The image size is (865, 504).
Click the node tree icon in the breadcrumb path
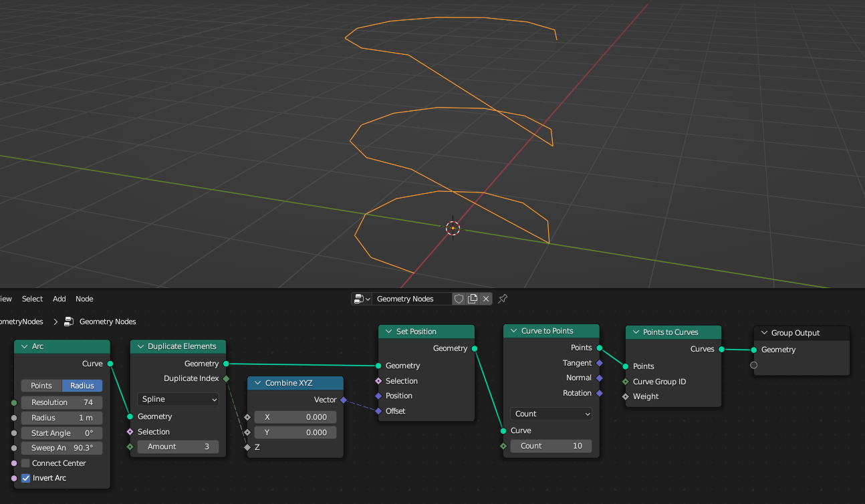(69, 321)
